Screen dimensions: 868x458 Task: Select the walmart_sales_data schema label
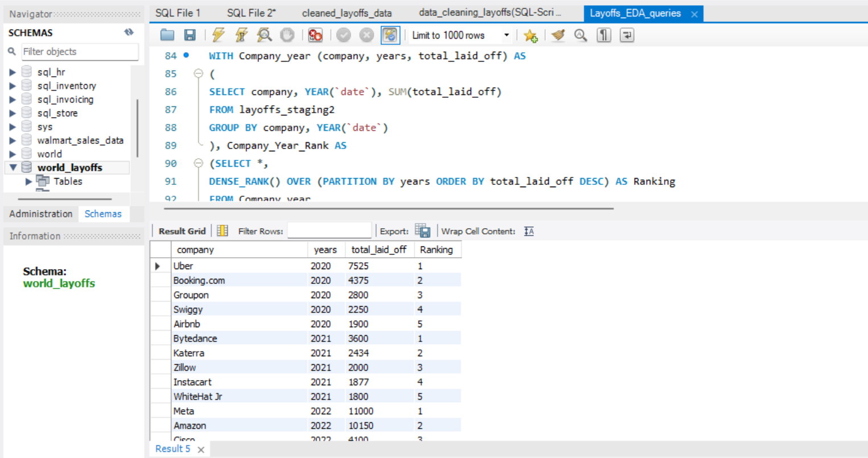coord(80,141)
